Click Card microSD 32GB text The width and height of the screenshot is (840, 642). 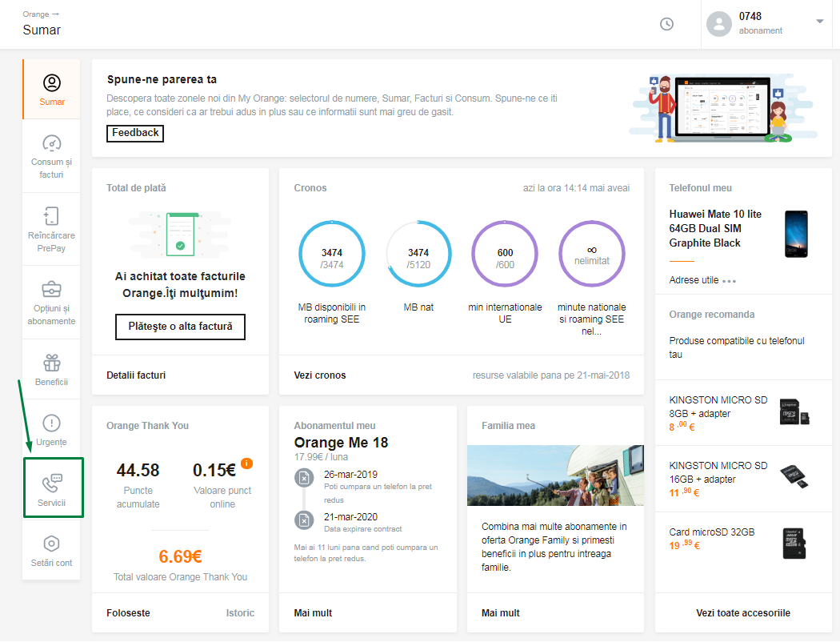pyautogui.click(x=711, y=532)
